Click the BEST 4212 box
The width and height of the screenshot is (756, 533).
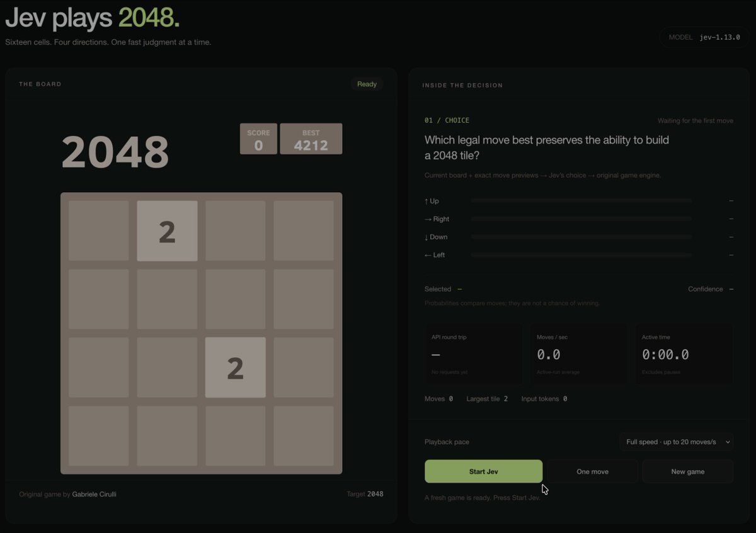(311, 139)
